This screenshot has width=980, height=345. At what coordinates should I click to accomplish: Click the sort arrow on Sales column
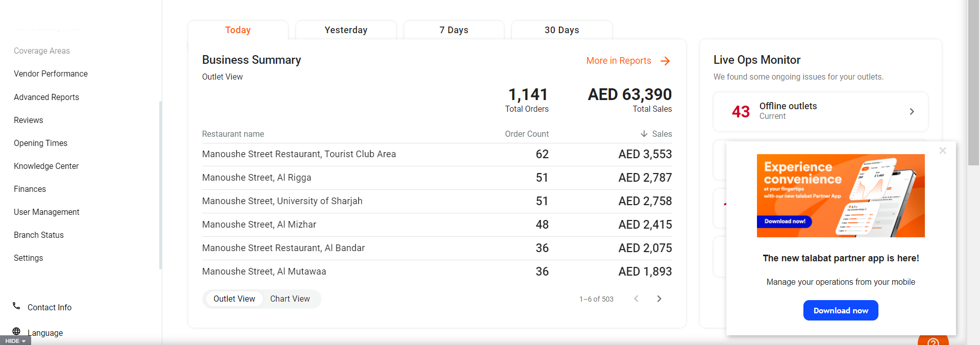pos(644,134)
